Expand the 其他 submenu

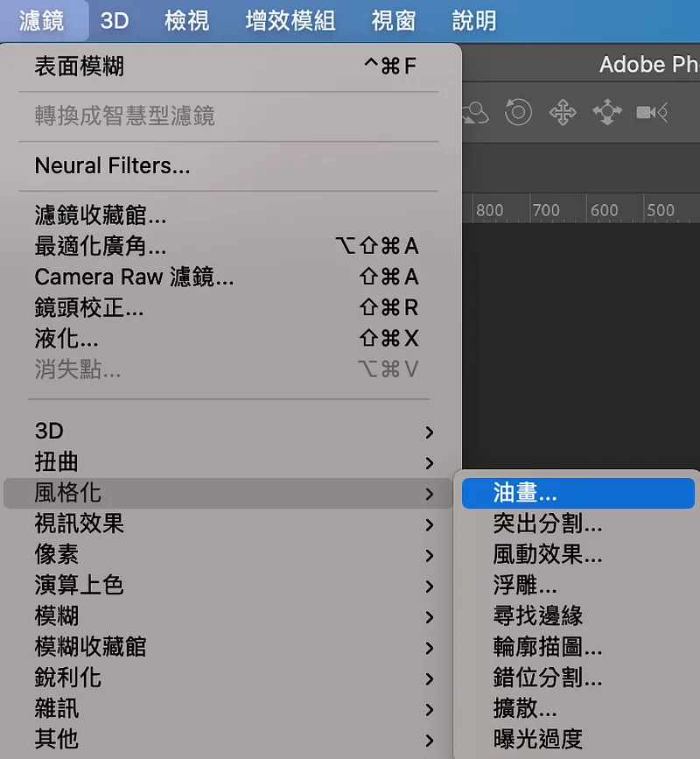click(228, 740)
